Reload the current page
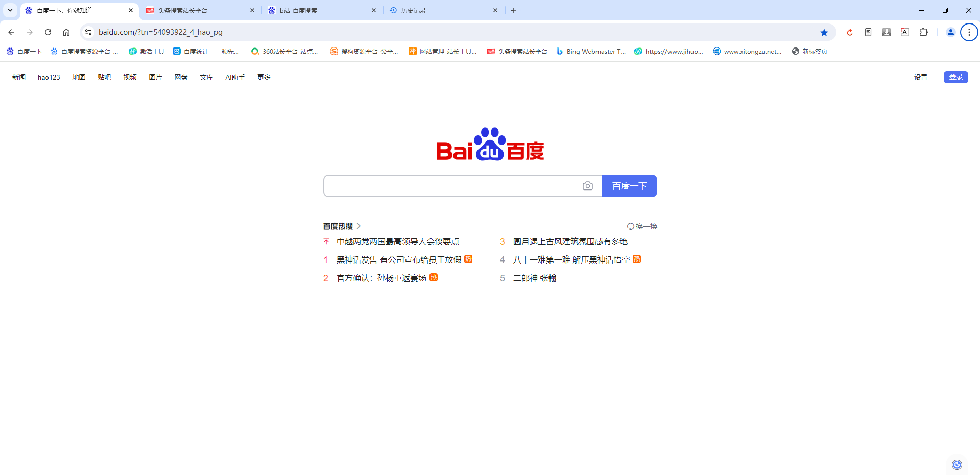980x475 pixels. 48,32
